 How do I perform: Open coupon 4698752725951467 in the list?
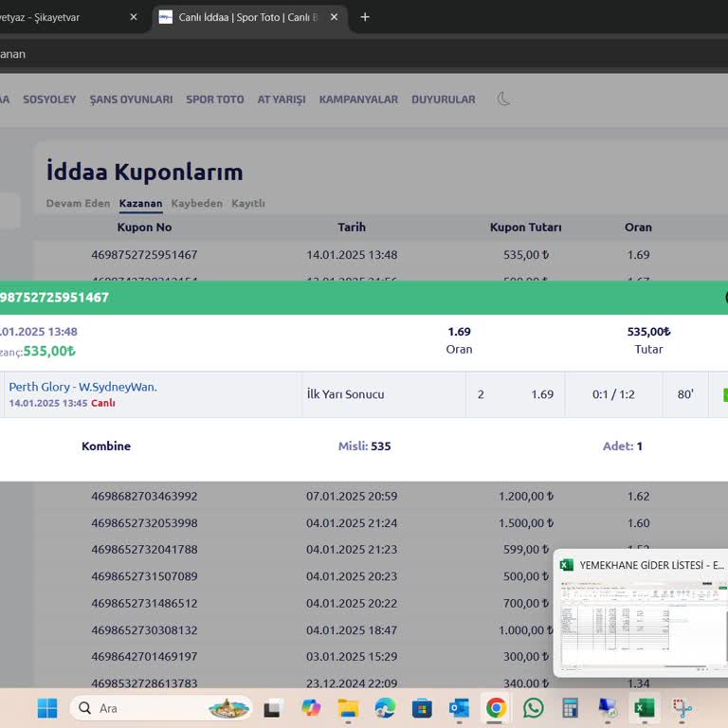144,254
